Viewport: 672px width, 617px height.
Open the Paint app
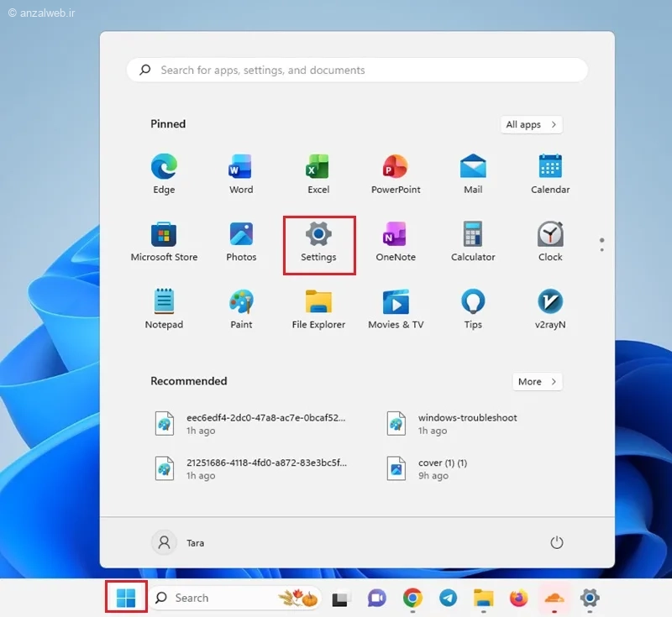(x=241, y=309)
